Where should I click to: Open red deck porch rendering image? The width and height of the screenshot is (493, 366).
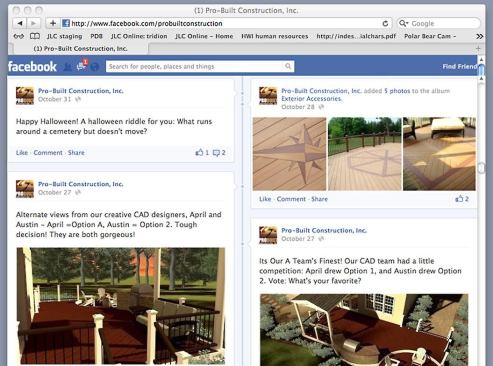pos(121,306)
